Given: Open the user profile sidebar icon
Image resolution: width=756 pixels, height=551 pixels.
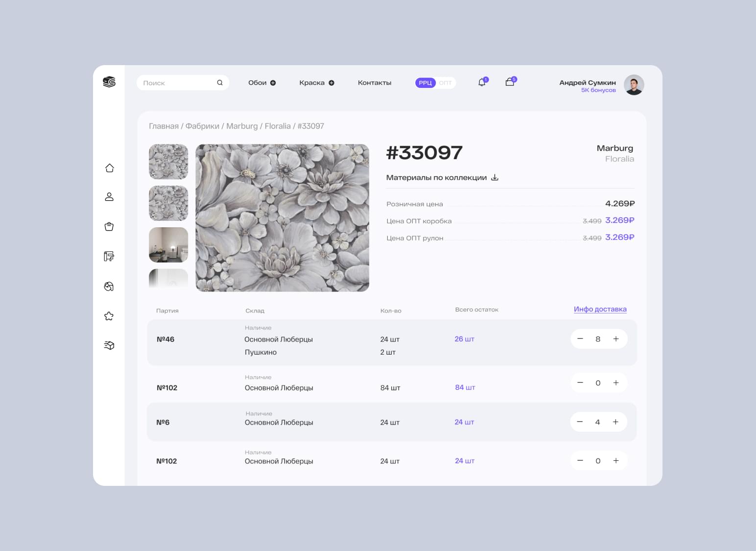Looking at the screenshot, I should [x=109, y=197].
